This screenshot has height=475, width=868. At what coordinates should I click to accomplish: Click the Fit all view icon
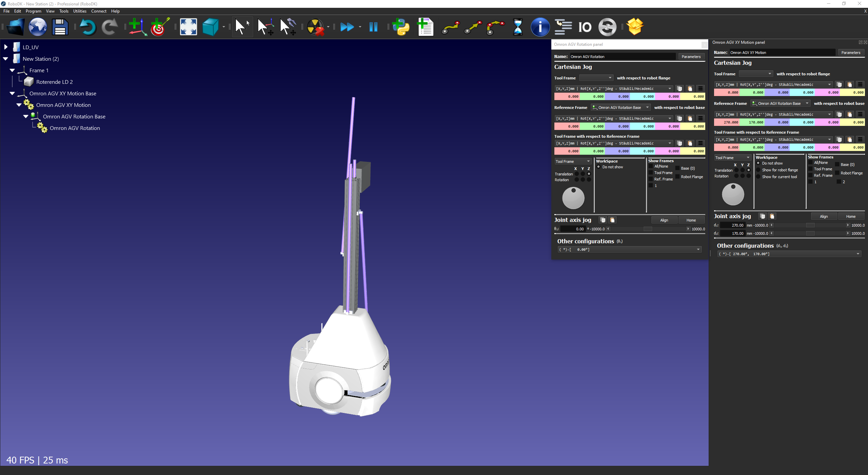pos(188,27)
